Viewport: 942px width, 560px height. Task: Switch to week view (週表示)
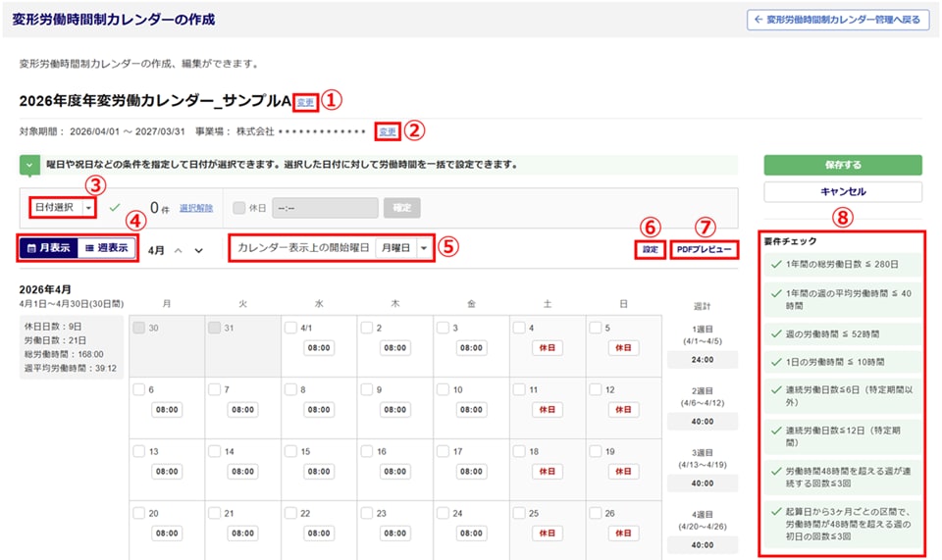pos(106,248)
